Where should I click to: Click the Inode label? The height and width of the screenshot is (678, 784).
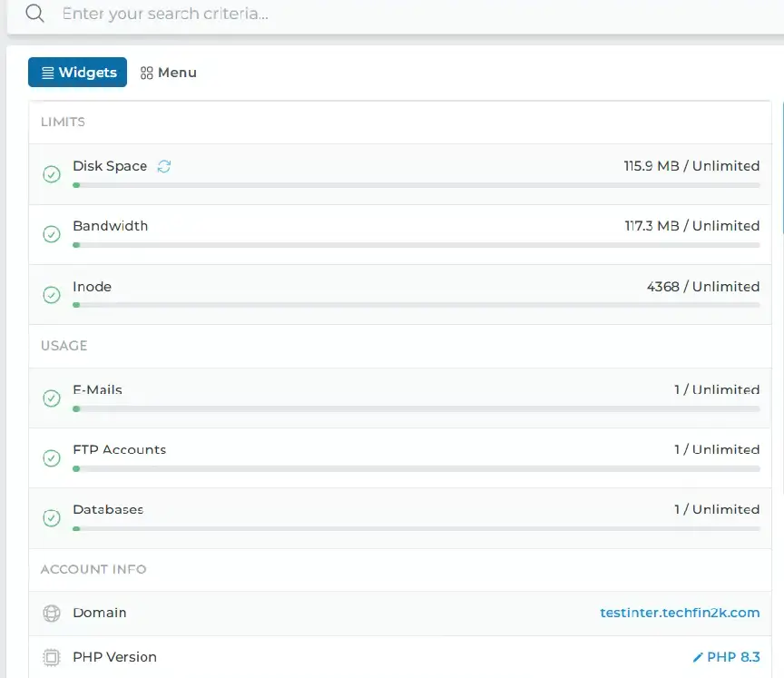coord(92,287)
